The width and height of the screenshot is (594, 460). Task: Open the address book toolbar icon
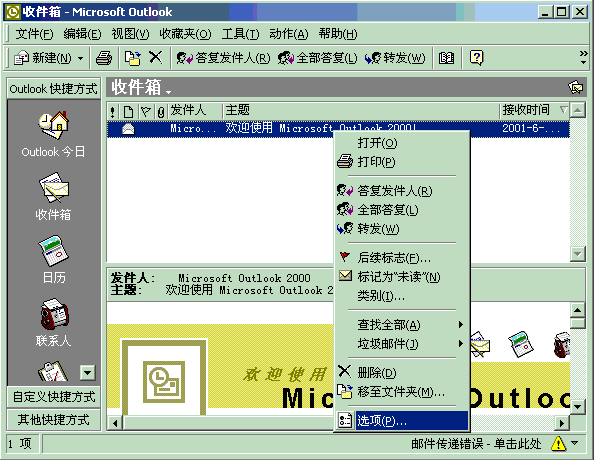(446, 58)
